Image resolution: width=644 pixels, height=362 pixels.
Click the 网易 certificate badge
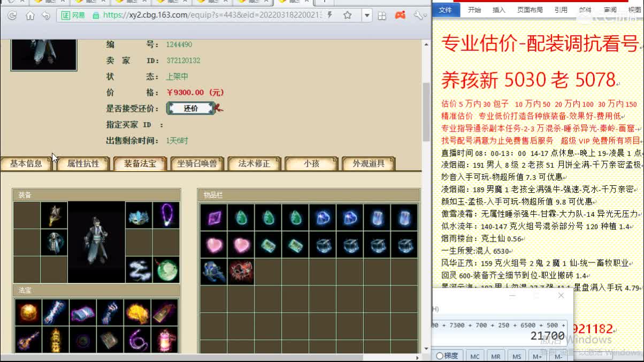[74, 16]
